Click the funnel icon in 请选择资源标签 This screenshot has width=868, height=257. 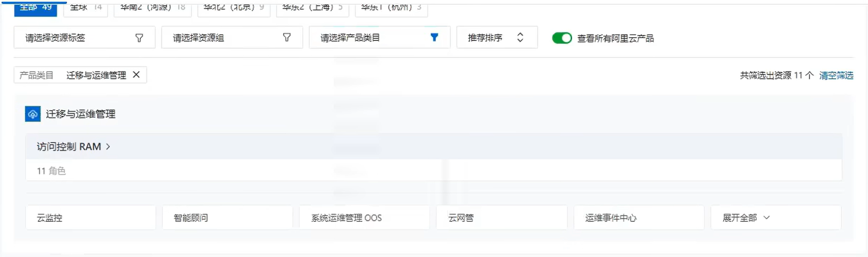(139, 38)
